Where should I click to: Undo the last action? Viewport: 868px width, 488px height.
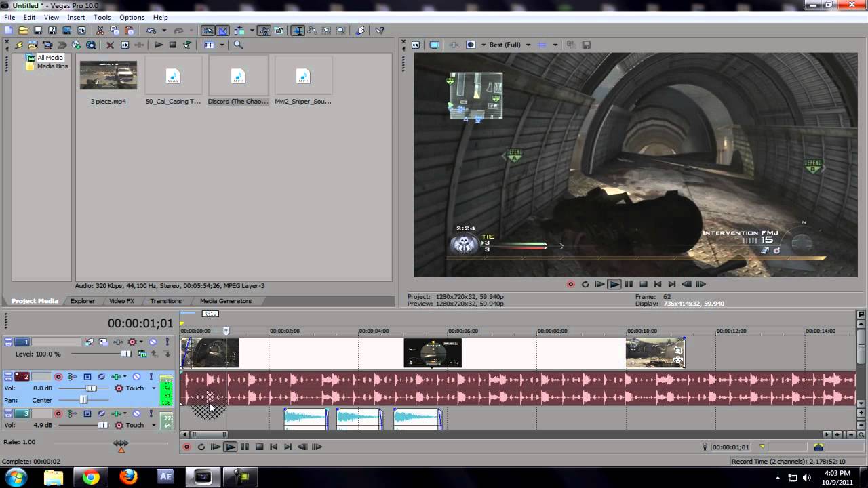coord(151,30)
